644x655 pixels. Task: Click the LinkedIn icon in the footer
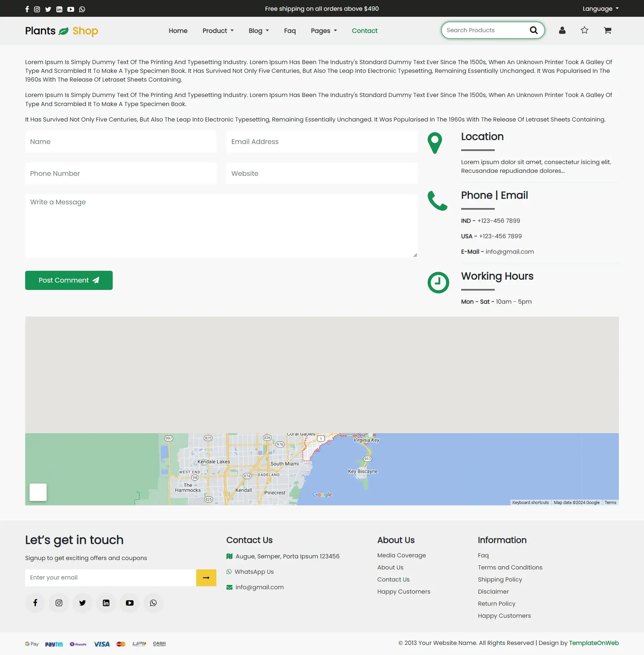point(106,603)
